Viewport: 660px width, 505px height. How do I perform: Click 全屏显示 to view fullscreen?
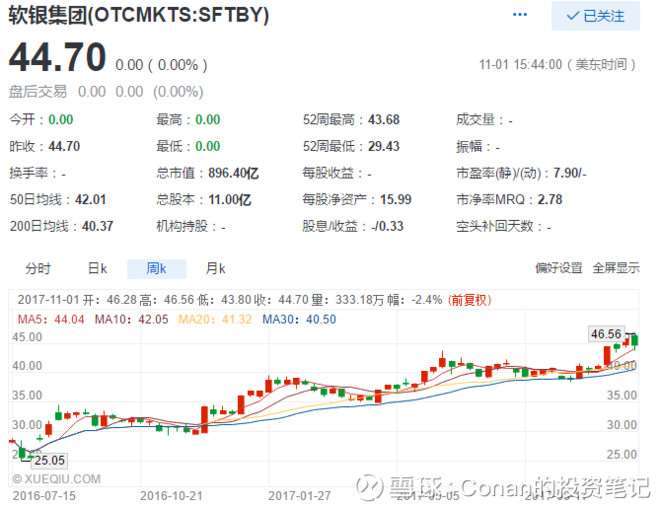pos(616,268)
